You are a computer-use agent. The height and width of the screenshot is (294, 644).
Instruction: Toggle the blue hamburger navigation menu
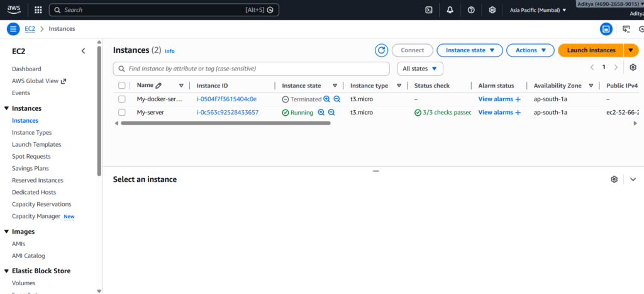coord(13,29)
